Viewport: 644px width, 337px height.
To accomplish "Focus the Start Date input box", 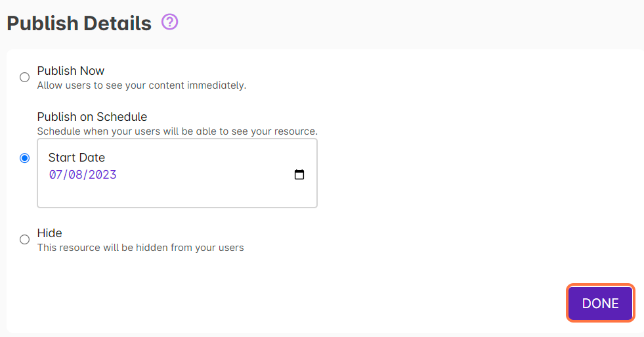I will tap(197, 175).
